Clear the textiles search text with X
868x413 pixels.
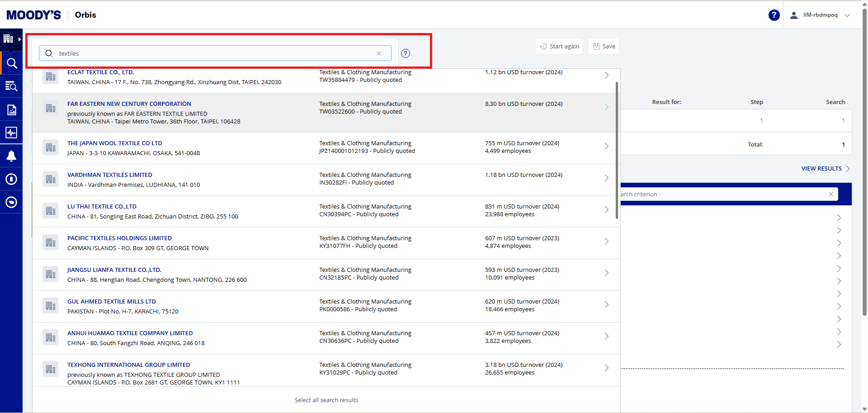tap(379, 53)
